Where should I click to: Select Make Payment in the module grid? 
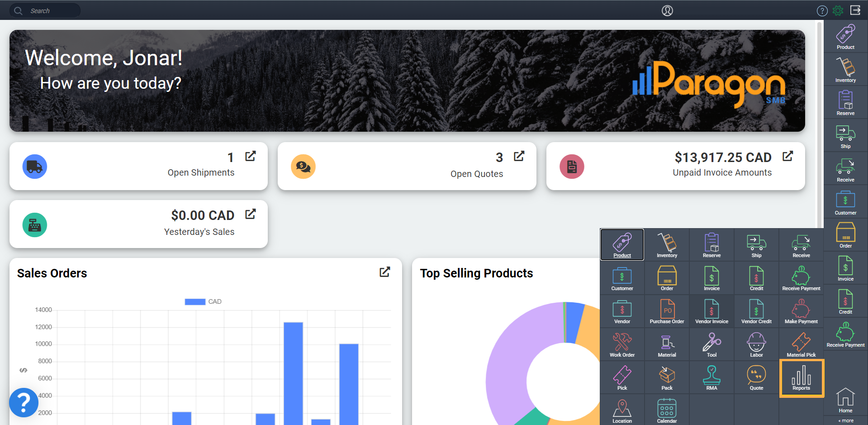801,312
